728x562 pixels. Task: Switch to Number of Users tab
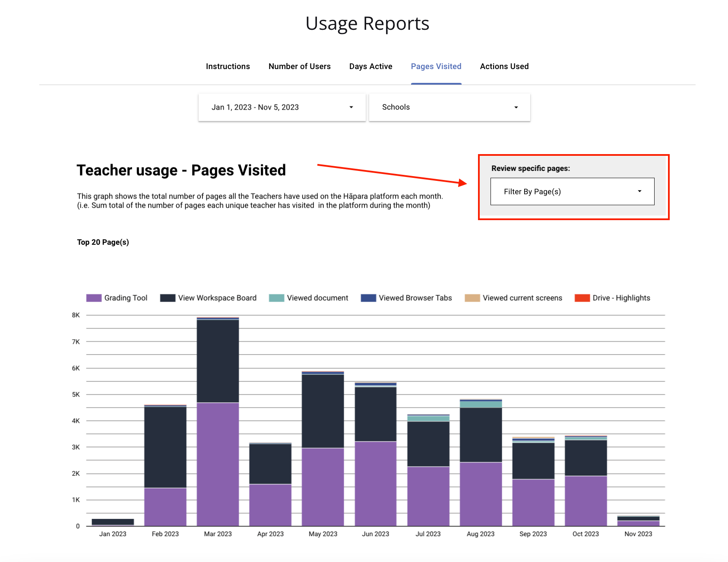299,66
